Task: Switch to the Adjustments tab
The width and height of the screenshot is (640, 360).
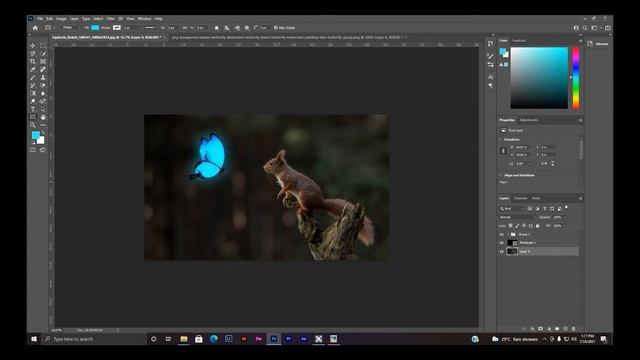Action: click(x=529, y=120)
